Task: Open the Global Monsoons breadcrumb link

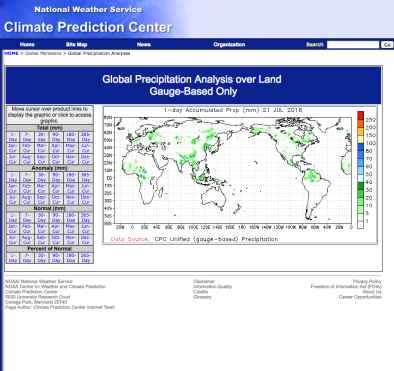Action: pos(43,53)
